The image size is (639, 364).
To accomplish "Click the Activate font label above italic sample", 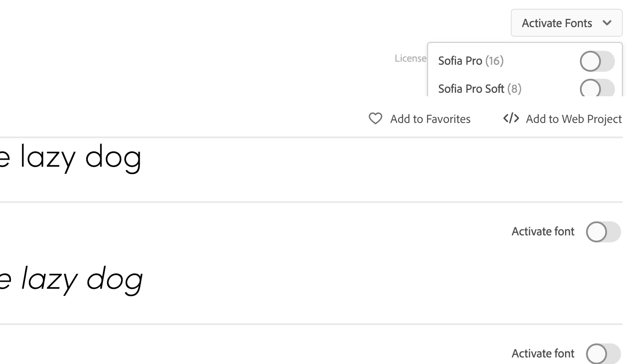I will point(543,231).
